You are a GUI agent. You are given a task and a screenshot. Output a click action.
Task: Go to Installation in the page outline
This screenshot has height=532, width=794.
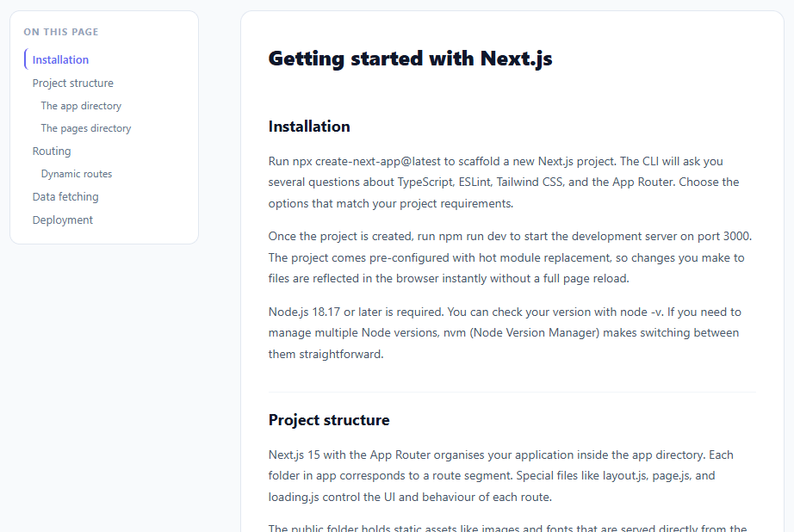(60, 59)
